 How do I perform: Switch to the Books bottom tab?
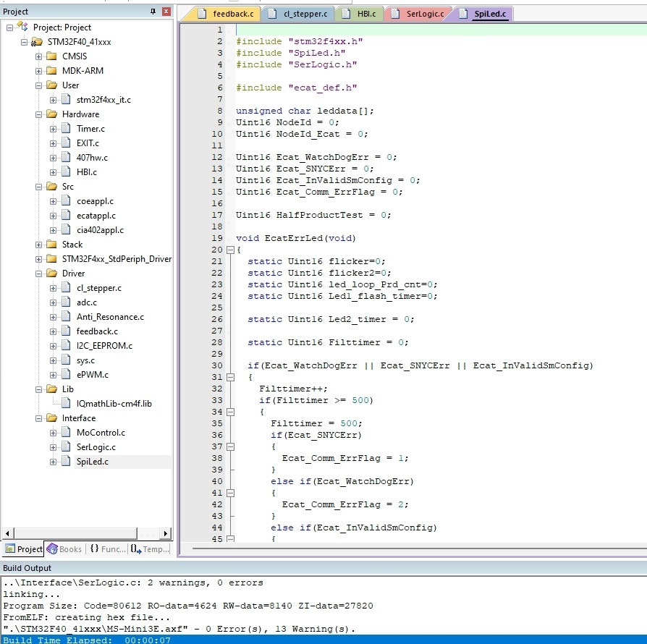(x=64, y=549)
